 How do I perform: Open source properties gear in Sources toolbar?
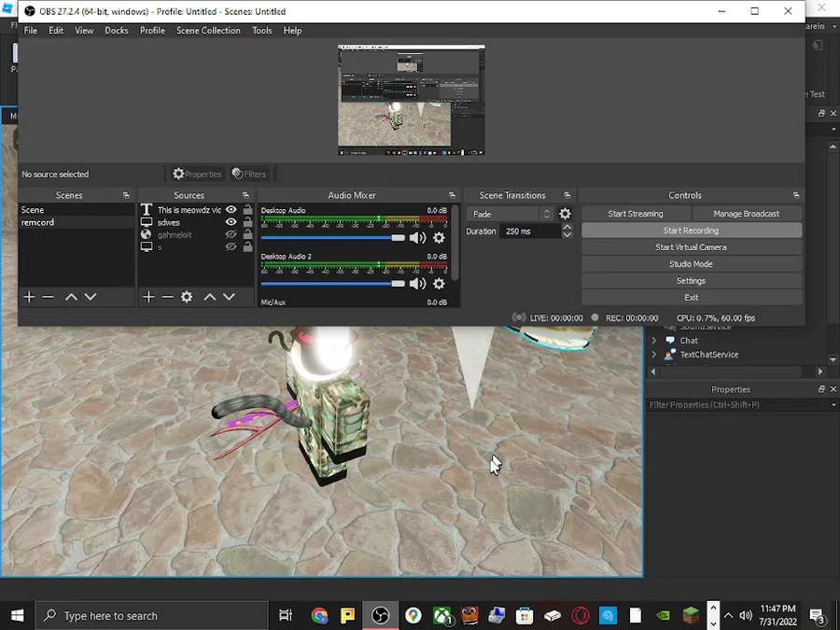pos(187,297)
